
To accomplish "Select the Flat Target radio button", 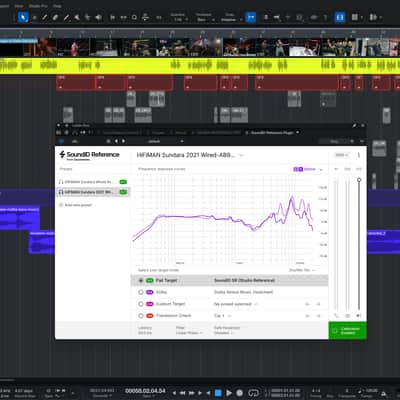I will (141, 281).
